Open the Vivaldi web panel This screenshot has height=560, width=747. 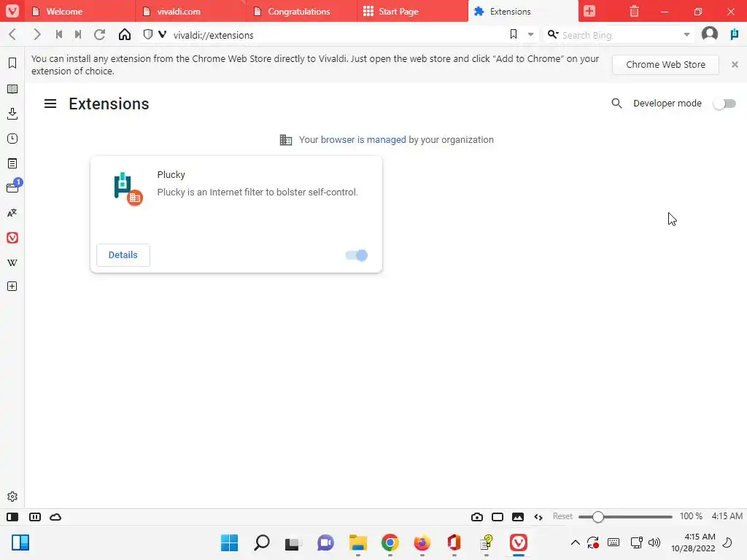click(12, 238)
